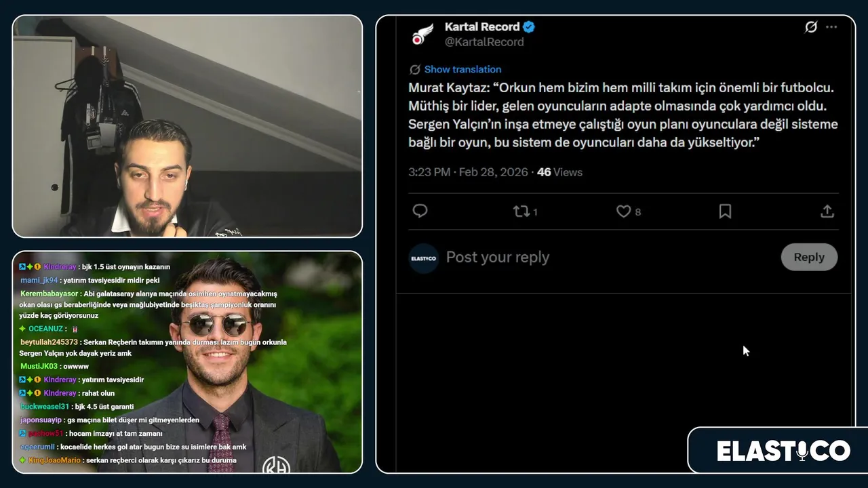Click the blue verified badge
The height and width of the screenshot is (488, 868).
click(x=529, y=27)
